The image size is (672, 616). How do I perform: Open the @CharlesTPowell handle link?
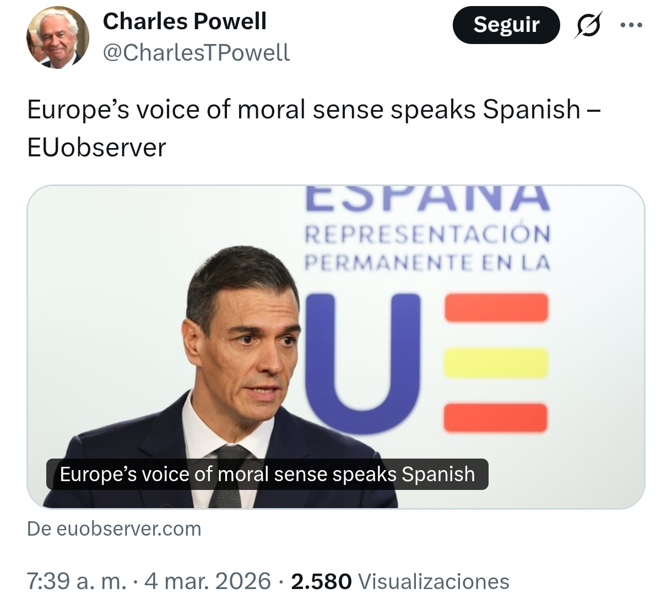[196, 52]
